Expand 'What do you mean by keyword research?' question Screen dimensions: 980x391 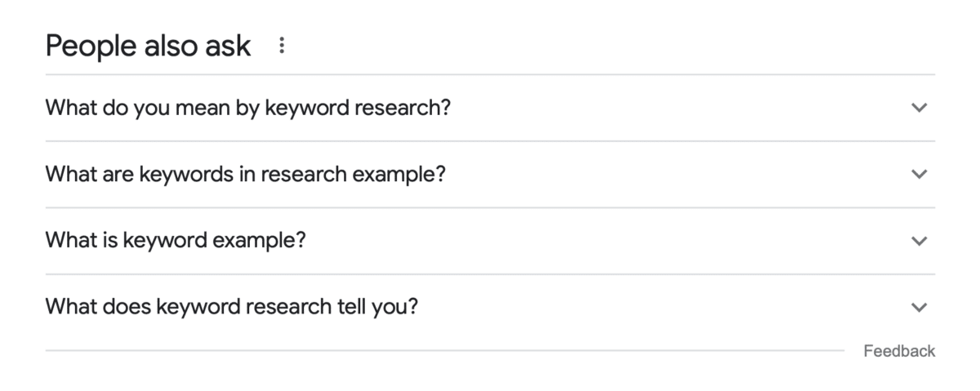pyautogui.click(x=490, y=108)
